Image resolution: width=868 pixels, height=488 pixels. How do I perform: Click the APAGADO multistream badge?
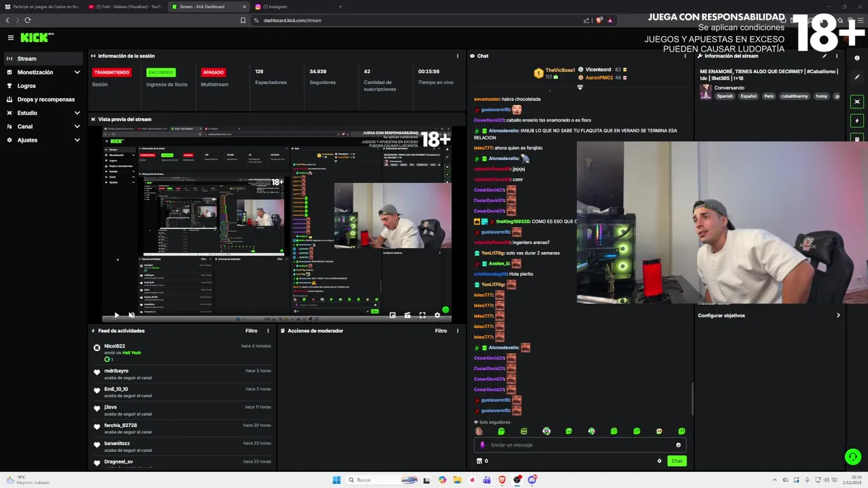tap(213, 73)
